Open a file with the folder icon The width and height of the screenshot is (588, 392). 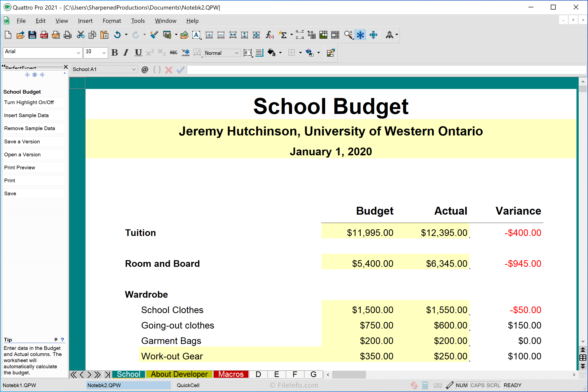pos(20,35)
